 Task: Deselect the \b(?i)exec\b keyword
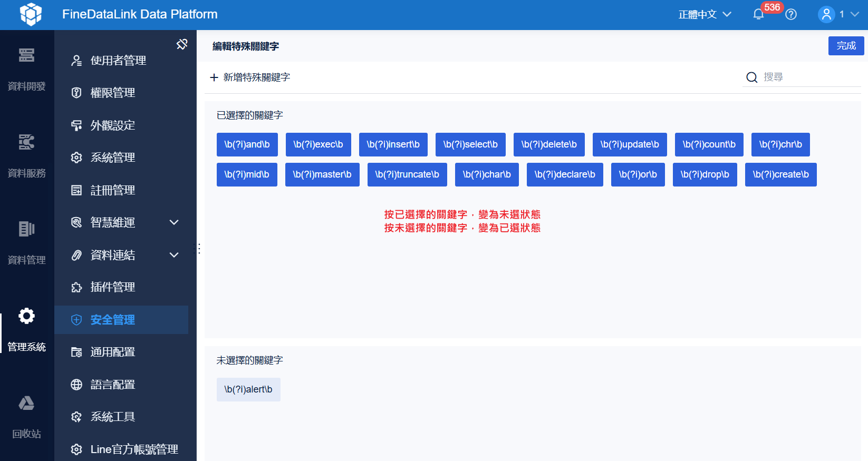pyautogui.click(x=318, y=144)
